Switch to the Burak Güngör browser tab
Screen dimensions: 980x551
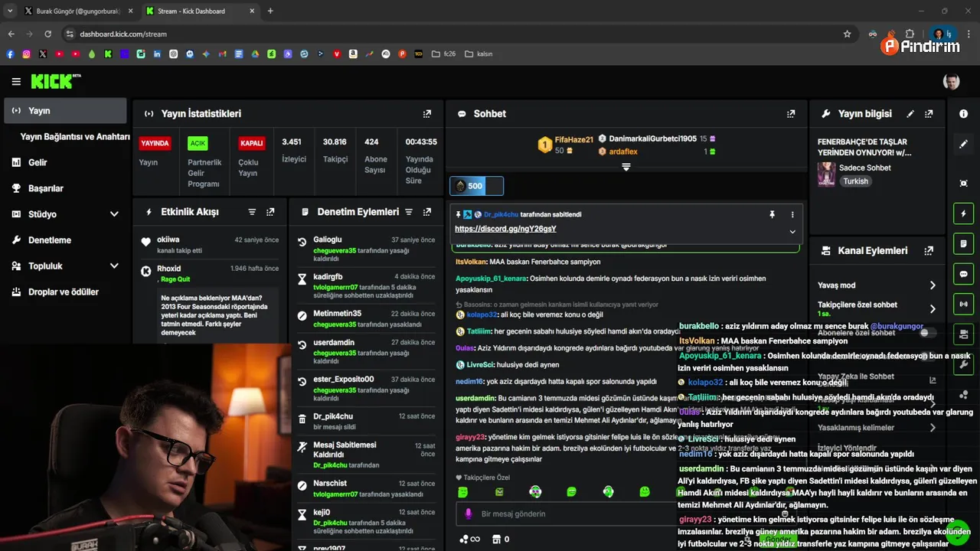[x=77, y=11]
